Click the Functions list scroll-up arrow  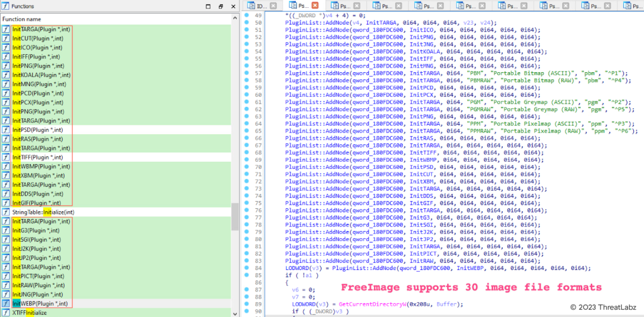click(235, 19)
